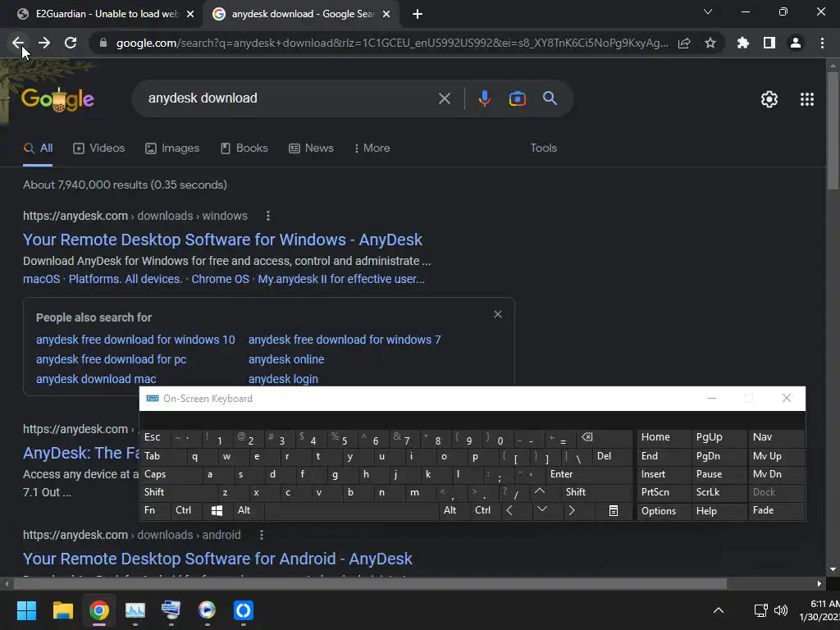
Task: Click the Chrome forward arrow
Action: [x=44, y=43]
